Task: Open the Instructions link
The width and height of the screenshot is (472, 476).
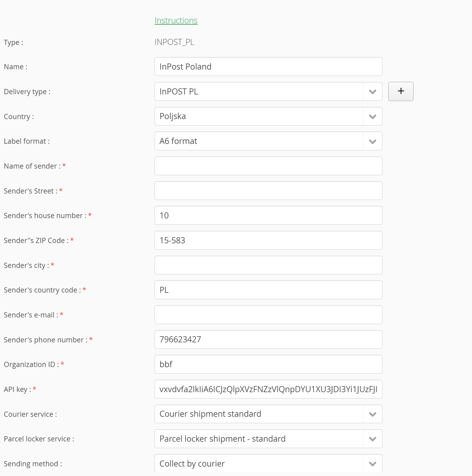Action: 176,20
